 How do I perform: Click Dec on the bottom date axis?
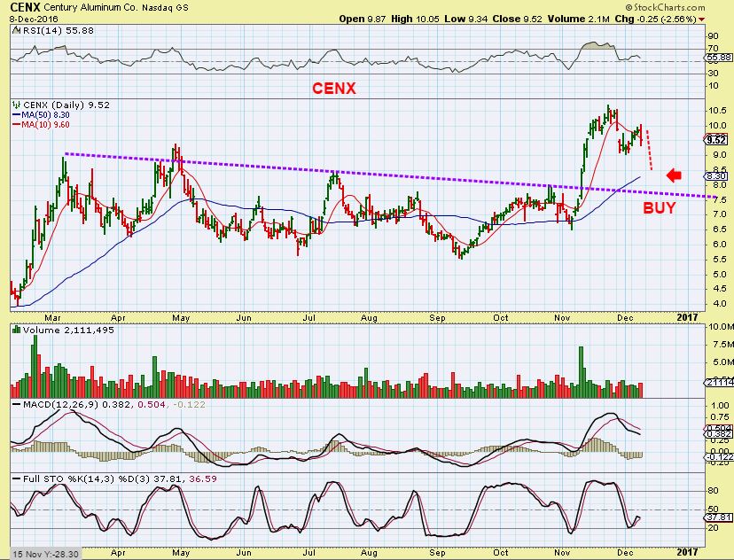[x=625, y=553]
